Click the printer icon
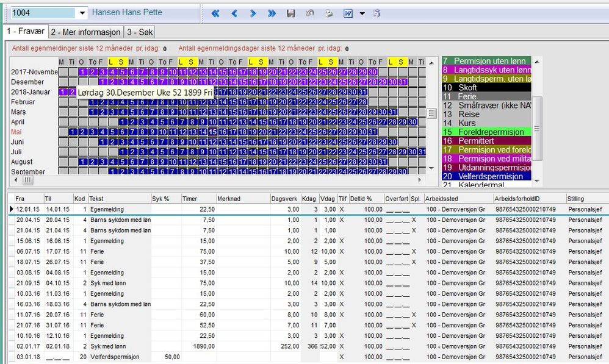The width and height of the screenshot is (609, 364). coord(329,13)
